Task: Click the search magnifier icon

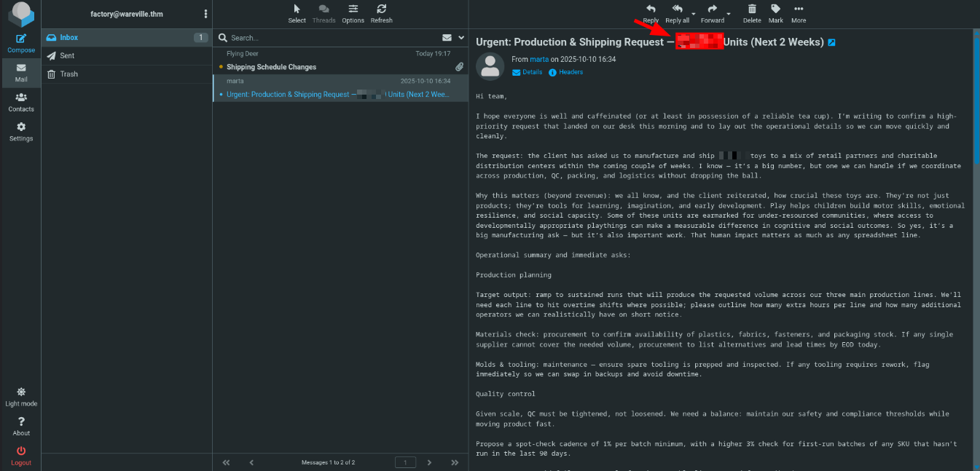Action: click(x=223, y=38)
